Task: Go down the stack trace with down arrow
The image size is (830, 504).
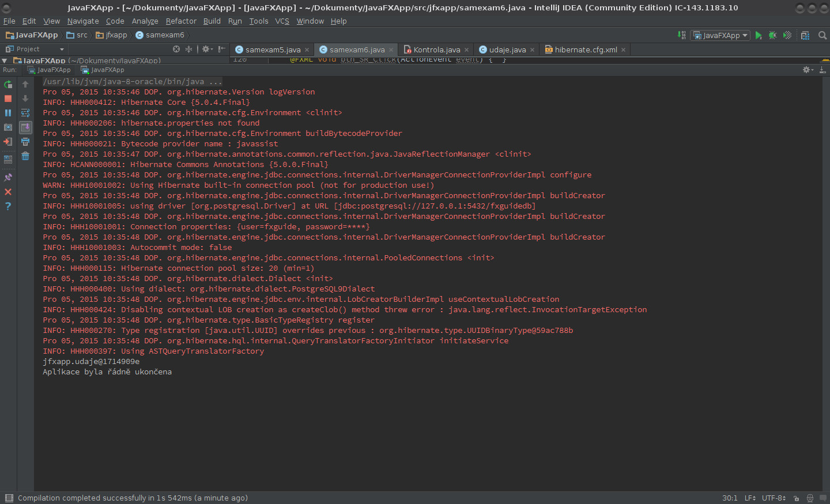Action: click(25, 98)
